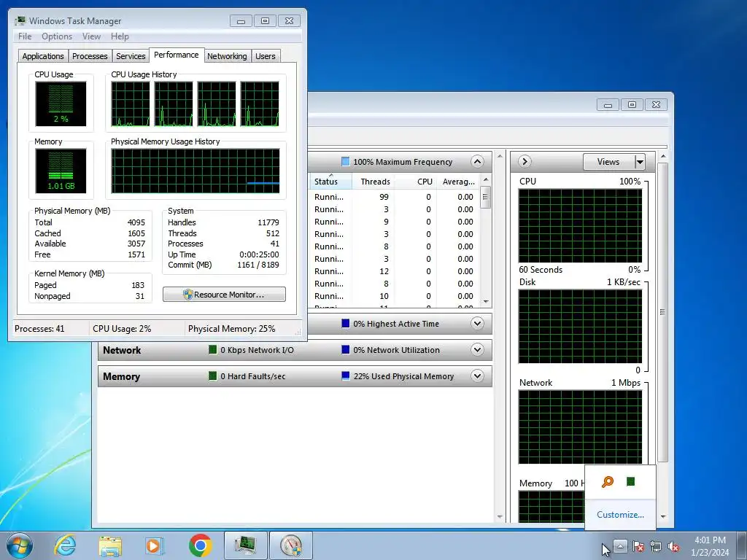
Task: Click the CPU process list scrollbar thumb
Action: [x=485, y=198]
